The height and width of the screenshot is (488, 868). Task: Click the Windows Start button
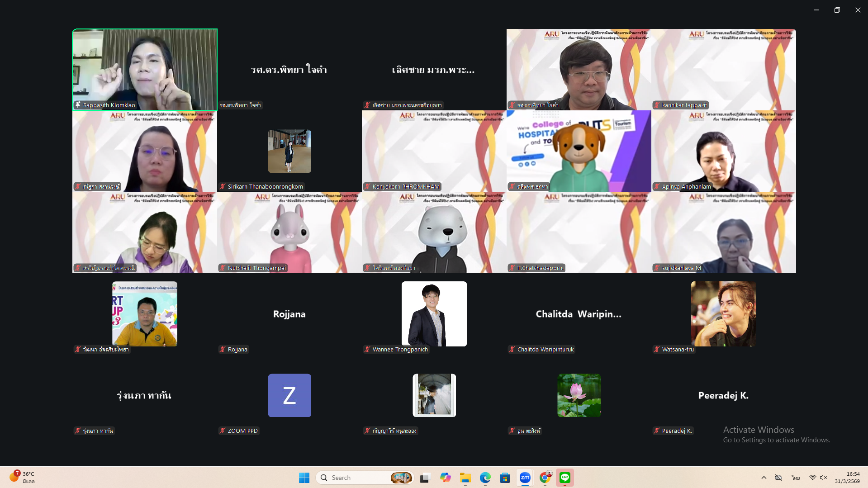304,478
